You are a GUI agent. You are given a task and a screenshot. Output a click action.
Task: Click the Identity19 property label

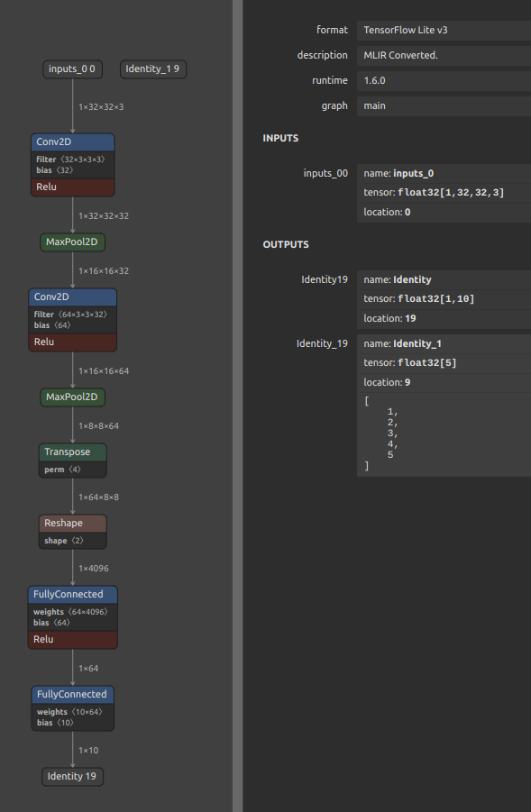coord(325,279)
